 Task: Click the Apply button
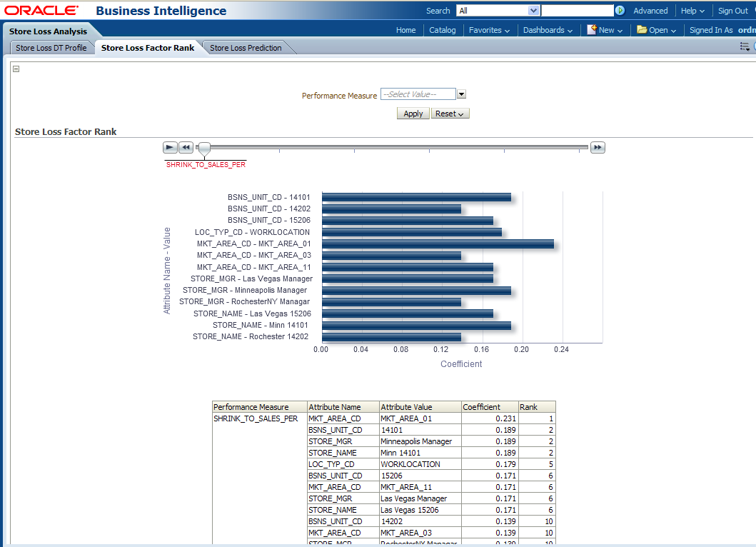413,114
